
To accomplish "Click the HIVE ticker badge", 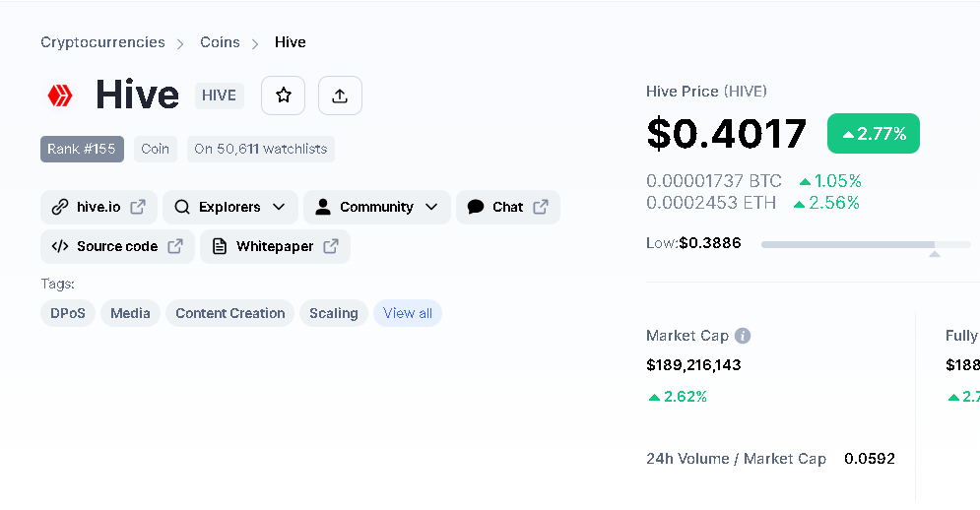I will point(219,96).
